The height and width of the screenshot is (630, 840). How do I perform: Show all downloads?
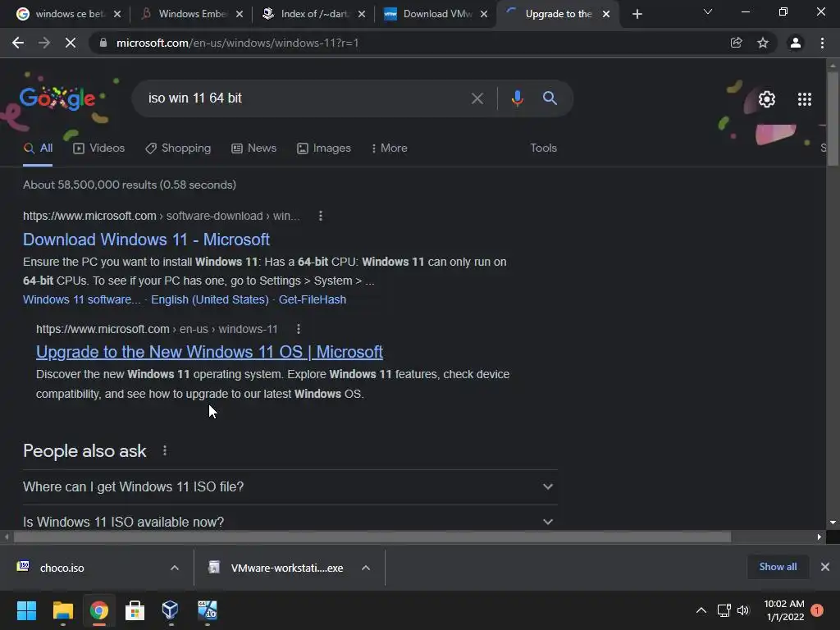[x=778, y=567]
